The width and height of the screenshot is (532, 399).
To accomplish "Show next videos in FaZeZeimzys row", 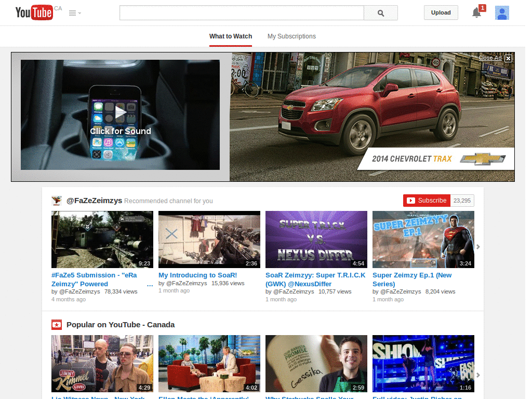I will 478,247.
